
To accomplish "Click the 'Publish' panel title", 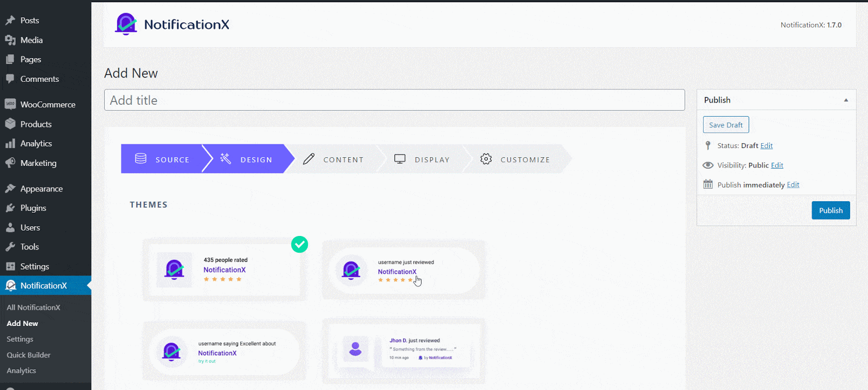I will pyautogui.click(x=717, y=100).
